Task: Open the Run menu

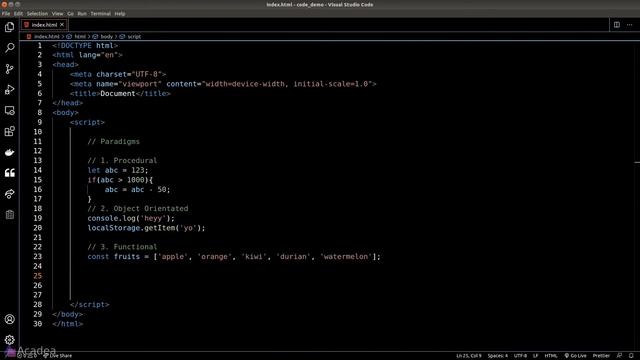Action: 82,13
